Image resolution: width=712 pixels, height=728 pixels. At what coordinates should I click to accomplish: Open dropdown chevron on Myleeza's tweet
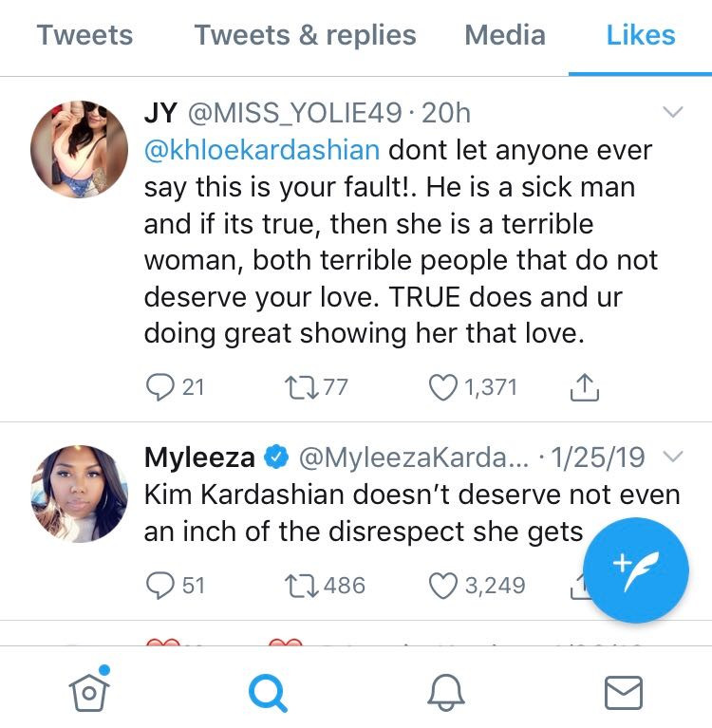(x=672, y=457)
